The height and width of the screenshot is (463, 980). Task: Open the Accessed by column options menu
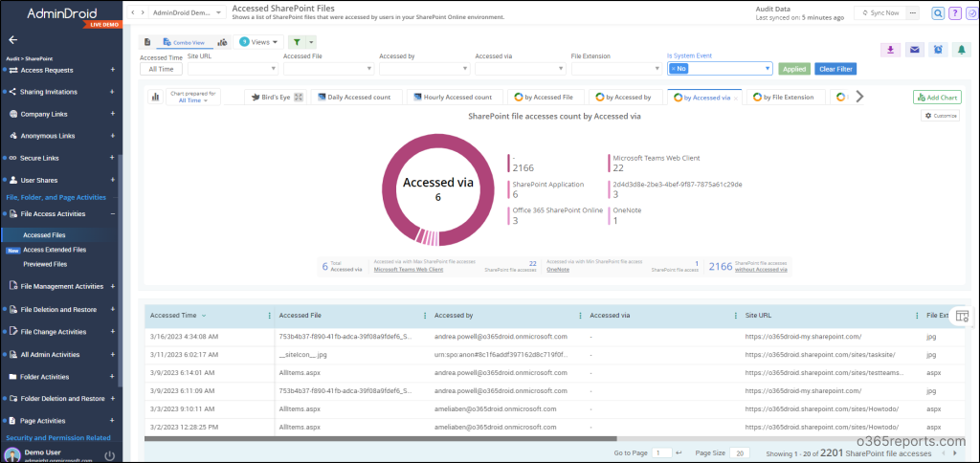(581, 316)
